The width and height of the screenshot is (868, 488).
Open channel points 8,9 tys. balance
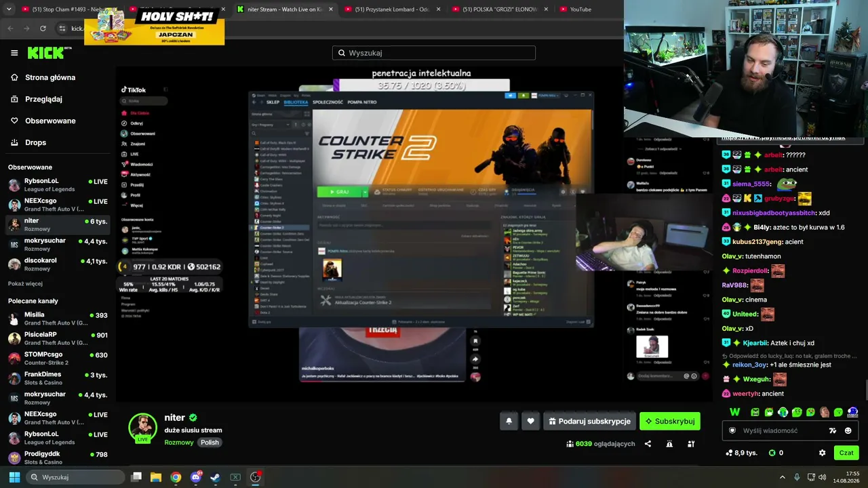coord(741,453)
